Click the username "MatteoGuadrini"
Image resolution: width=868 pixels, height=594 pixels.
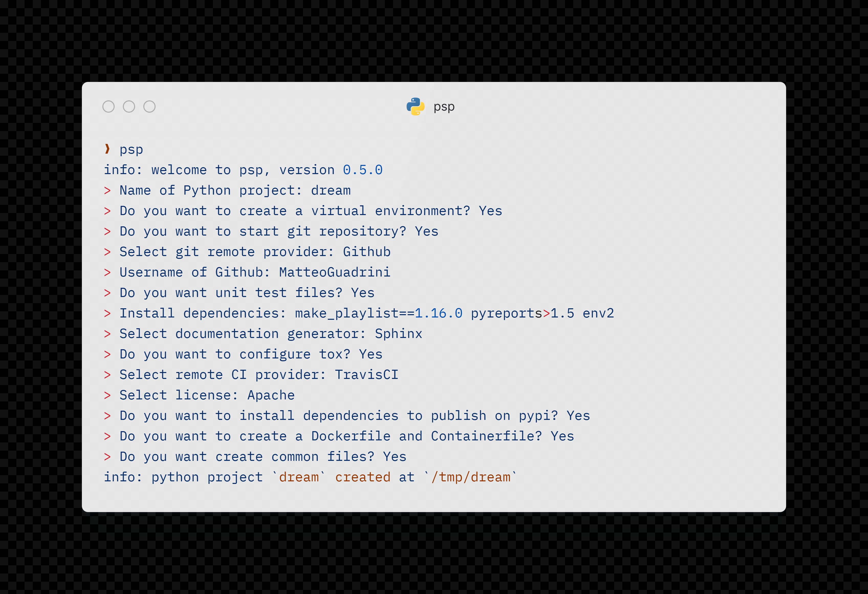[334, 272]
